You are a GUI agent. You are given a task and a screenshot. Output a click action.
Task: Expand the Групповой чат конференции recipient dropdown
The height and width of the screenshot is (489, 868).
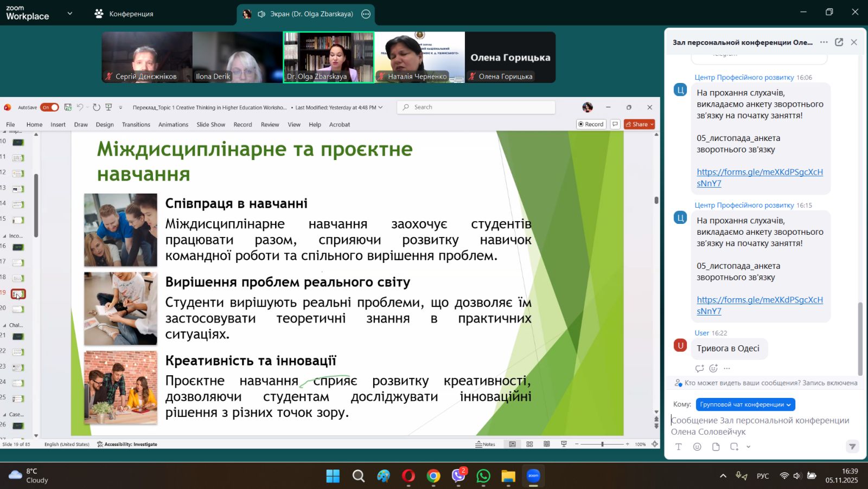tap(745, 404)
